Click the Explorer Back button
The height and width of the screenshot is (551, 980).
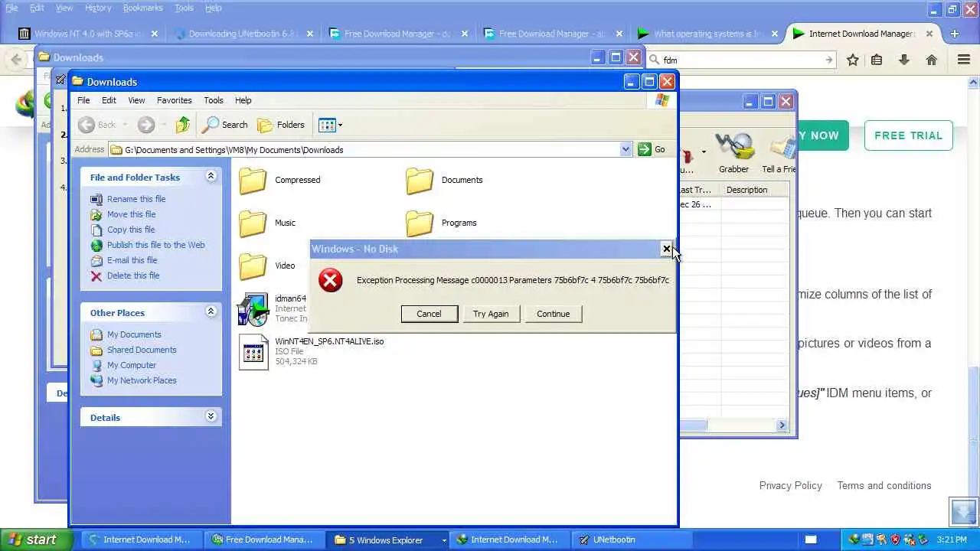(x=98, y=125)
